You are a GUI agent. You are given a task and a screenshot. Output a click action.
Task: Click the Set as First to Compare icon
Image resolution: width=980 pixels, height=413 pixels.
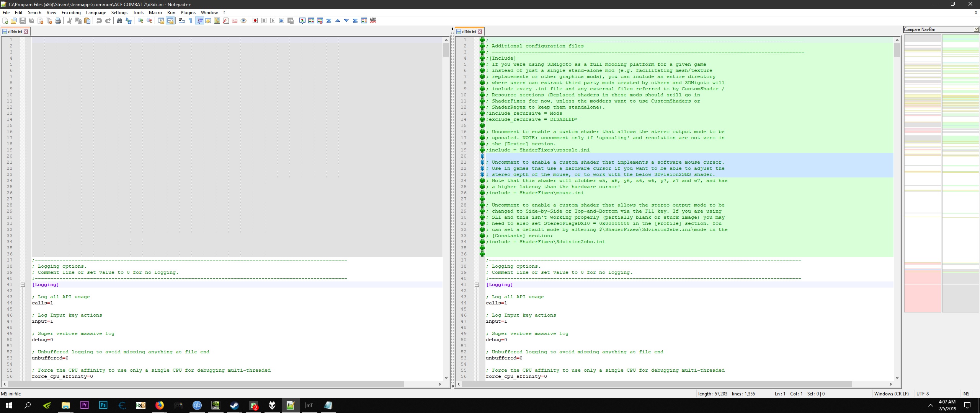302,21
